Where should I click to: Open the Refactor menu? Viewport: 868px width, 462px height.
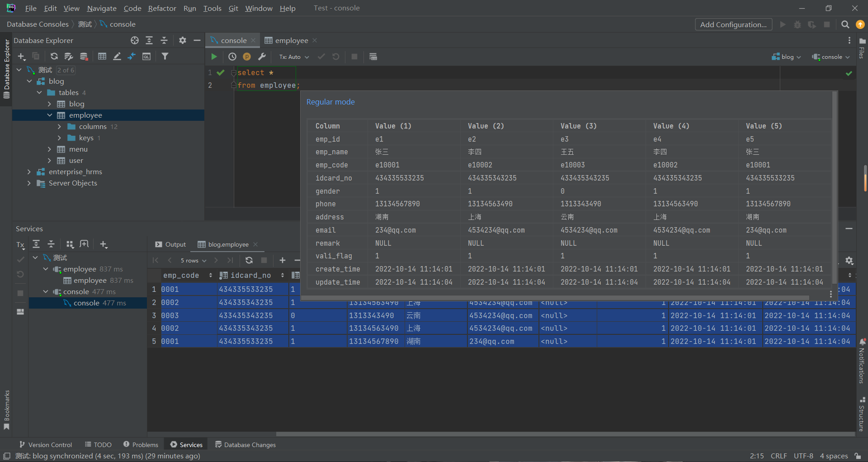point(162,8)
